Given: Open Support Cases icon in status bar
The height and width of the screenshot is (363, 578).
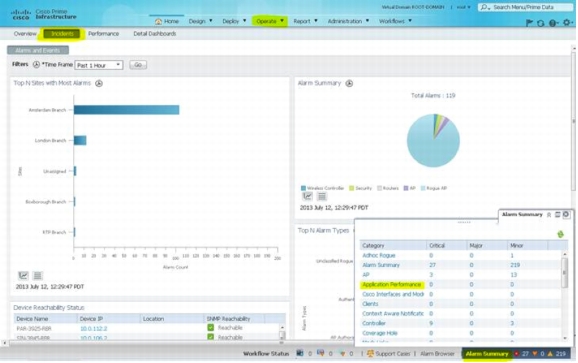Looking at the screenshot, I should pos(370,353).
